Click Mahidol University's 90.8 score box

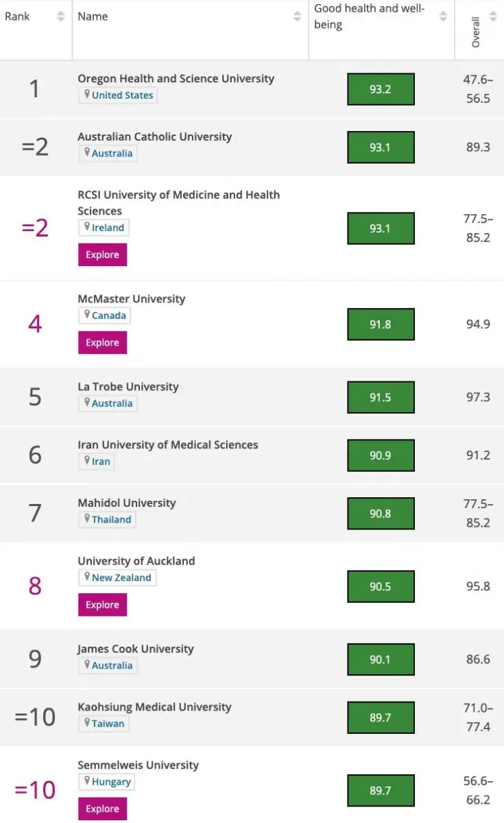tap(381, 513)
